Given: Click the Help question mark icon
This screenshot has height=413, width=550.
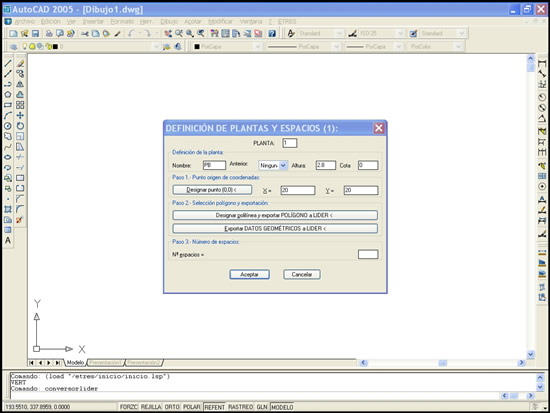Looking at the screenshot, I should coord(272,34).
